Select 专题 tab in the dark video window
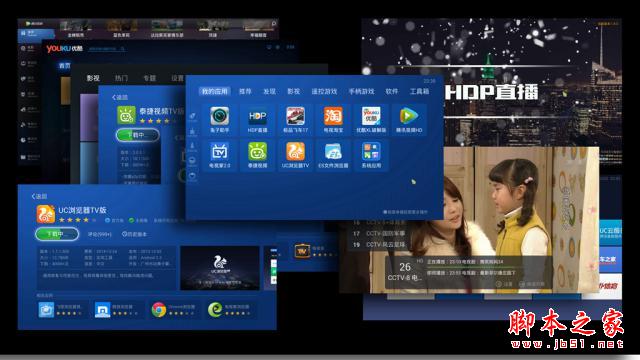Screen dimensions: 640x360 coord(149,78)
